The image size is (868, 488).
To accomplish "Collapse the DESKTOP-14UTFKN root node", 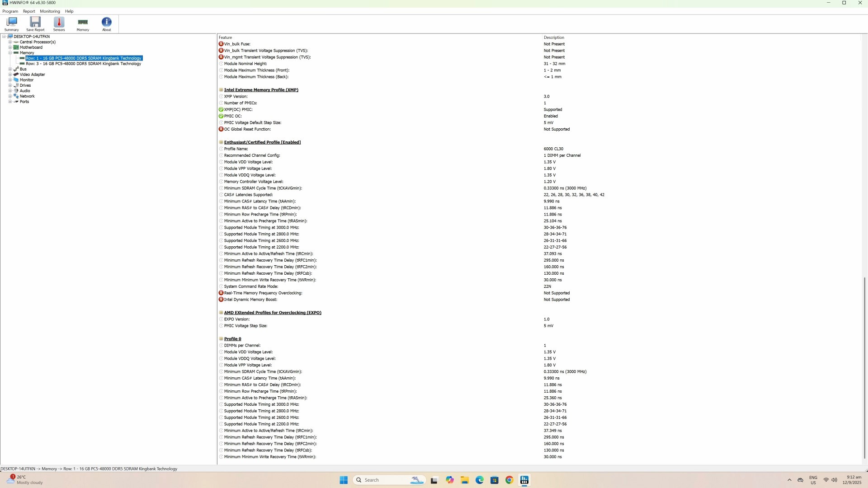I will (x=4, y=37).
